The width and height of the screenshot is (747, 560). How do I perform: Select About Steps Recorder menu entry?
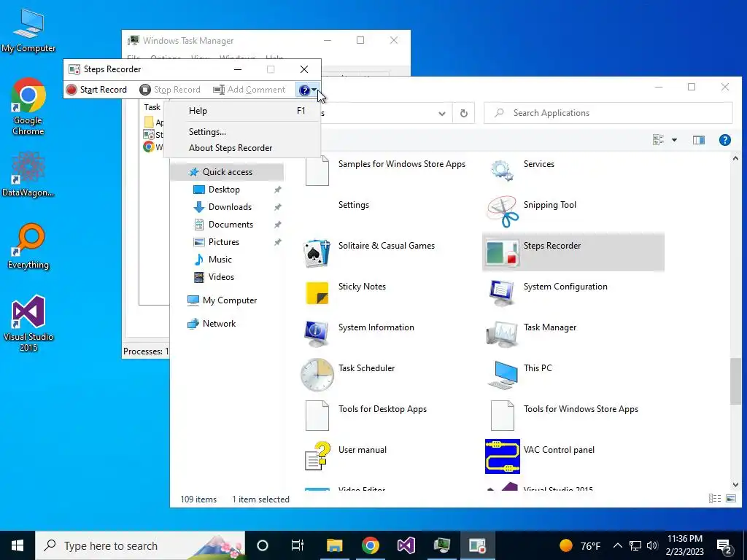[x=242, y=147]
